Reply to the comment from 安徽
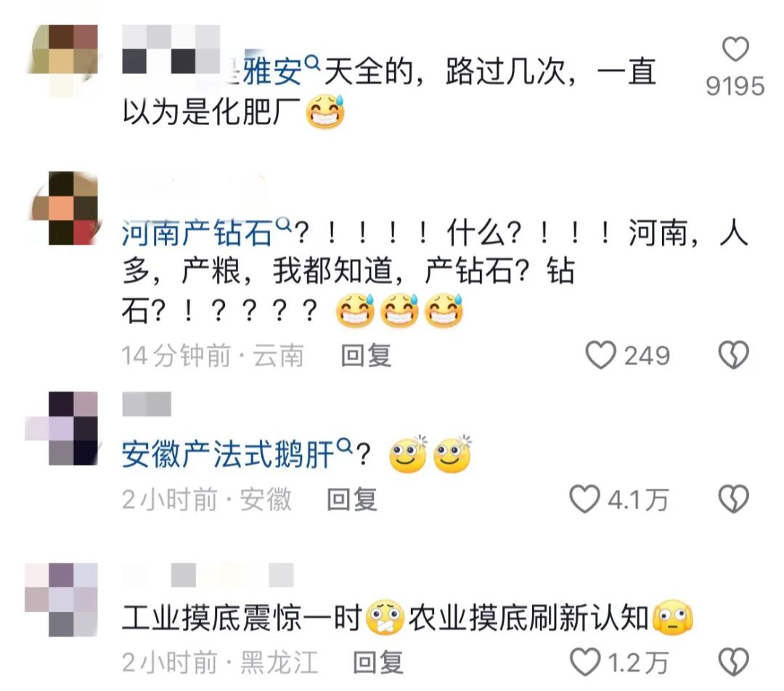 [x=351, y=499]
